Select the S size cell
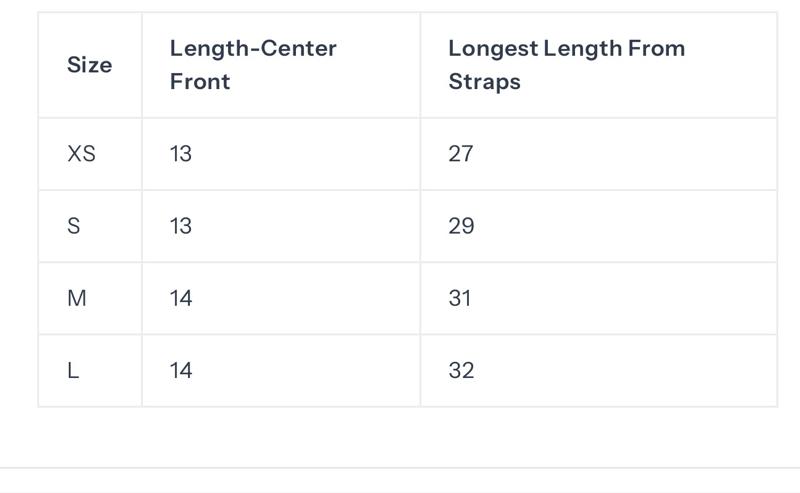 [x=73, y=226]
